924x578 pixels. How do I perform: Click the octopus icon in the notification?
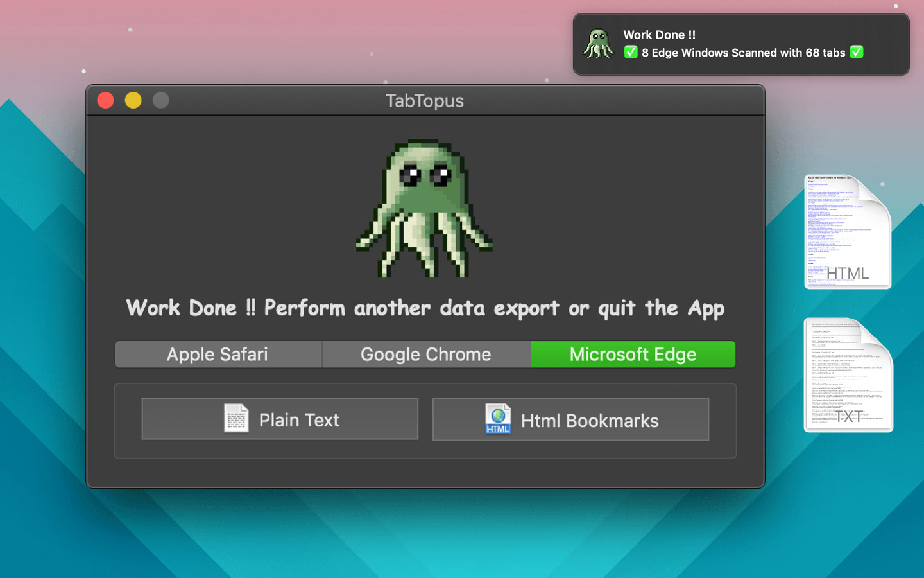tap(598, 44)
